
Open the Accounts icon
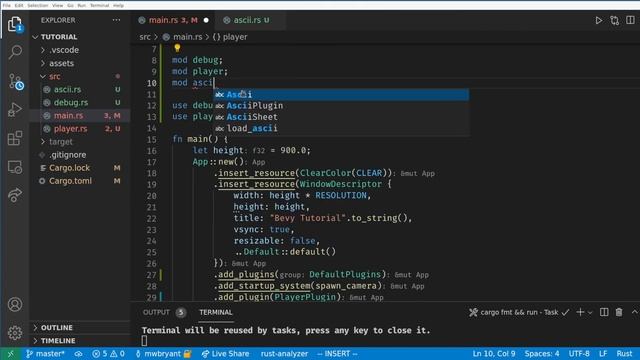(x=15, y=304)
